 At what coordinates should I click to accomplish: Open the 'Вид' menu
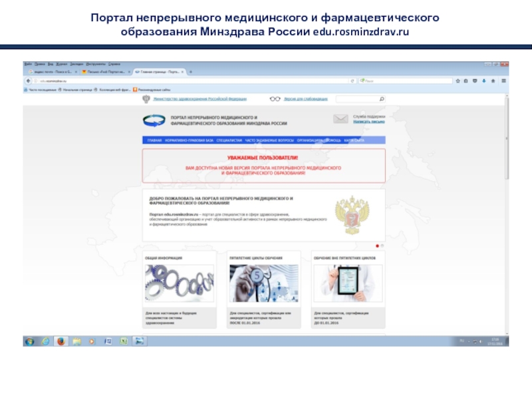[51, 64]
